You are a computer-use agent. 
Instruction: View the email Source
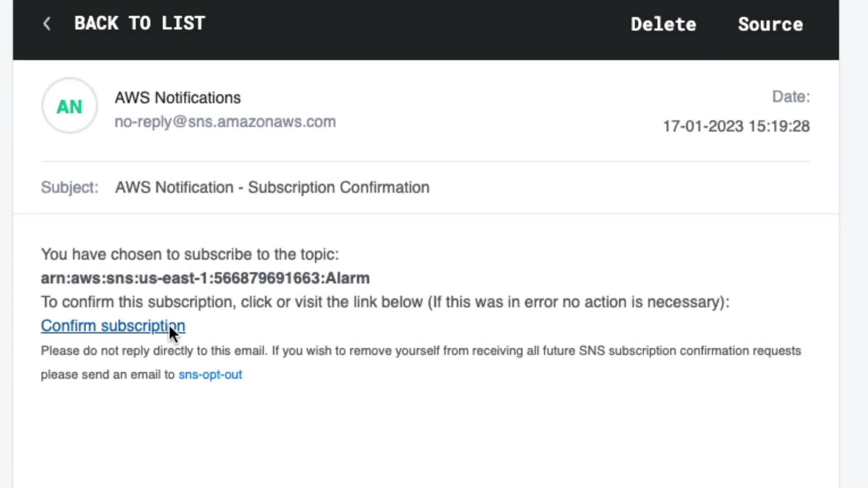click(770, 24)
